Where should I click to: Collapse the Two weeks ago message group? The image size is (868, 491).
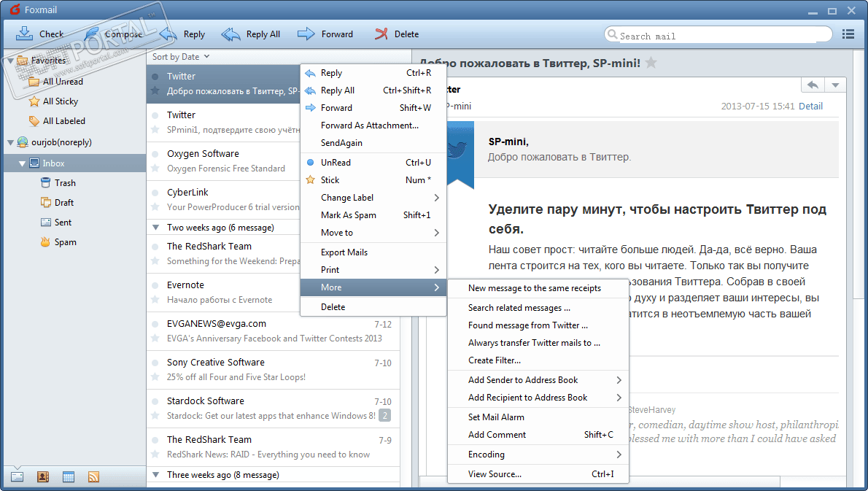tap(155, 227)
